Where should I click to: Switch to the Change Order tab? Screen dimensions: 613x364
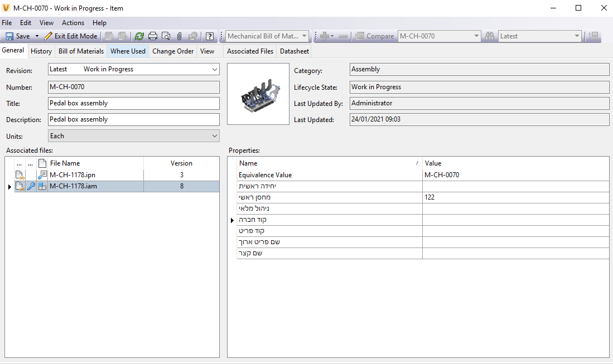(x=173, y=51)
